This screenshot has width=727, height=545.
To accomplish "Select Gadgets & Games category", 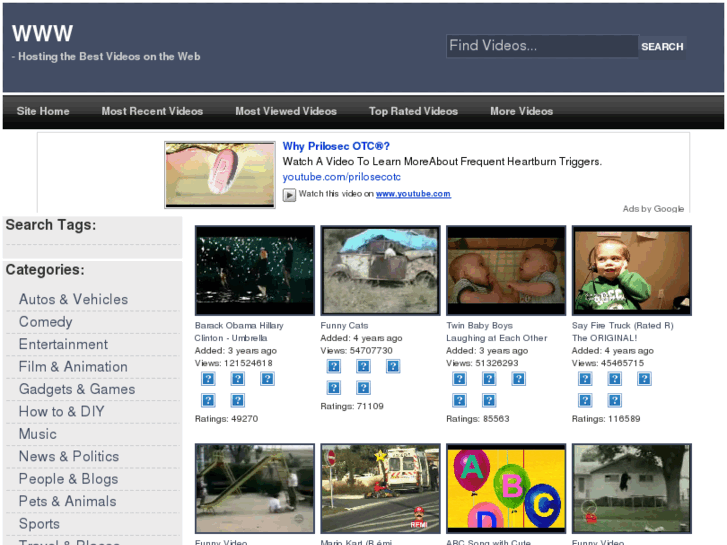I will coord(77,389).
